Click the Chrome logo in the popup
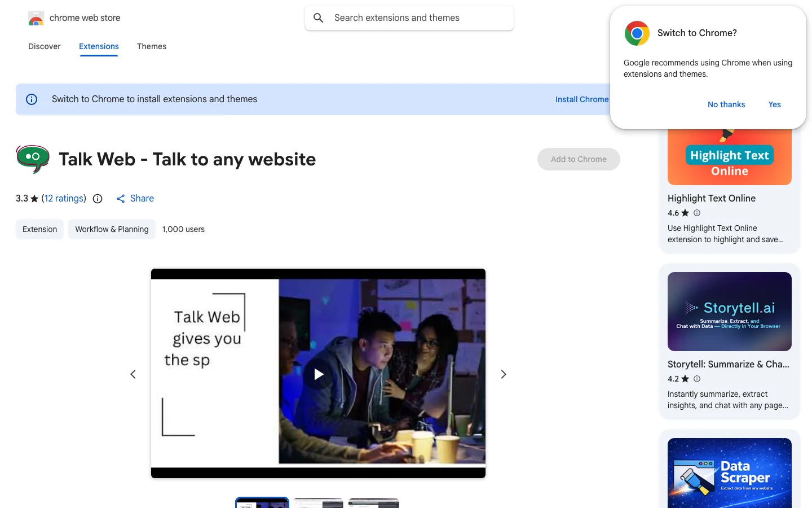Screen dimensions: 812x508 [x=637, y=33]
